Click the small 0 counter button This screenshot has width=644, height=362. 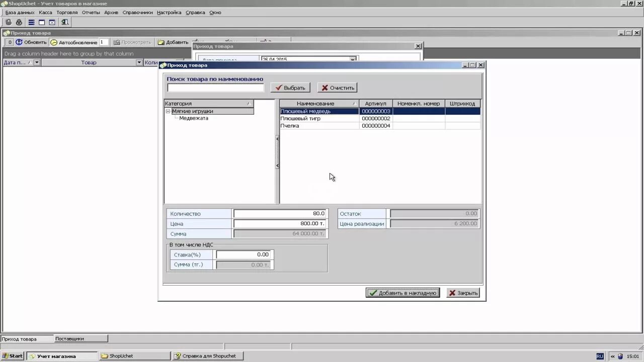click(x=10, y=42)
